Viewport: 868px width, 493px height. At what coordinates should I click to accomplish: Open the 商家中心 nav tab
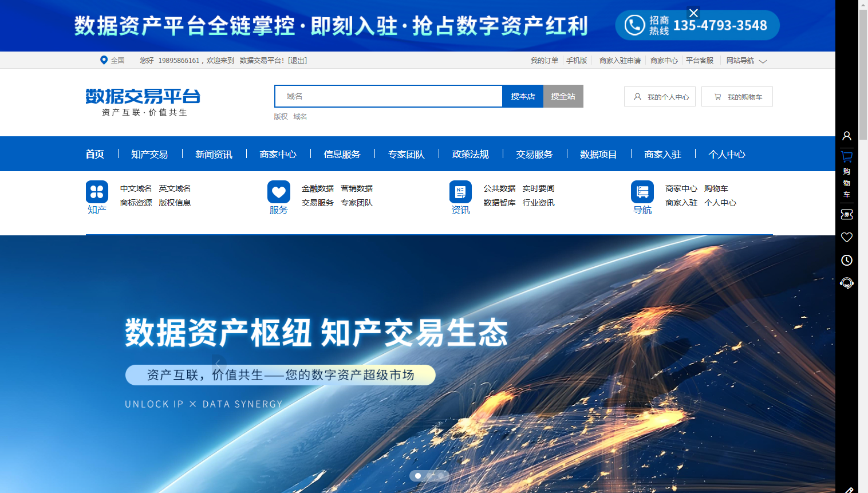point(278,154)
